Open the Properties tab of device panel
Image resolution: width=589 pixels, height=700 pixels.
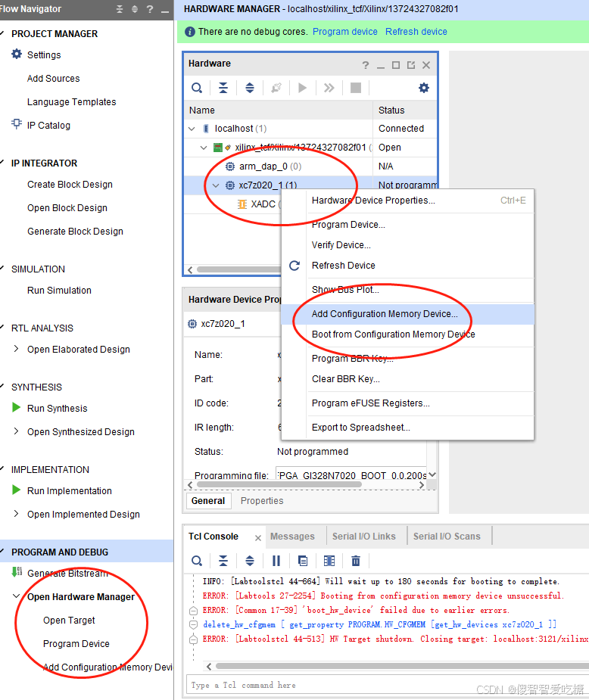262,501
